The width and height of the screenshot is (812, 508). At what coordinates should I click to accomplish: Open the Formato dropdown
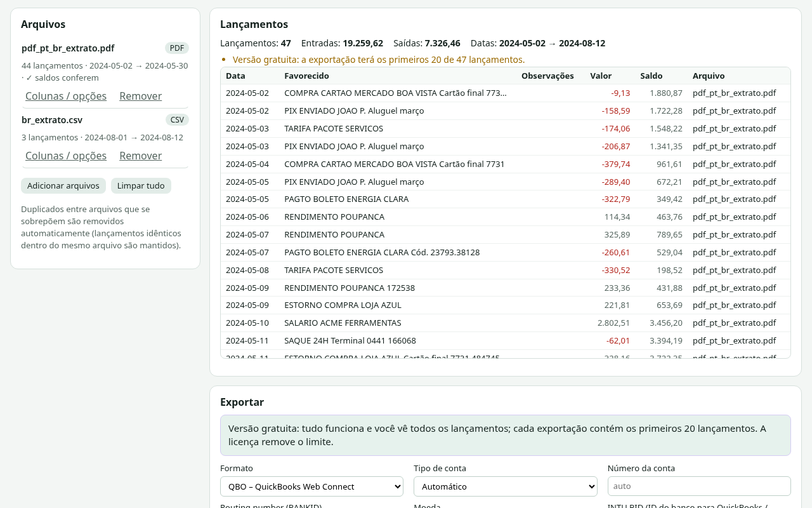pyautogui.click(x=311, y=486)
